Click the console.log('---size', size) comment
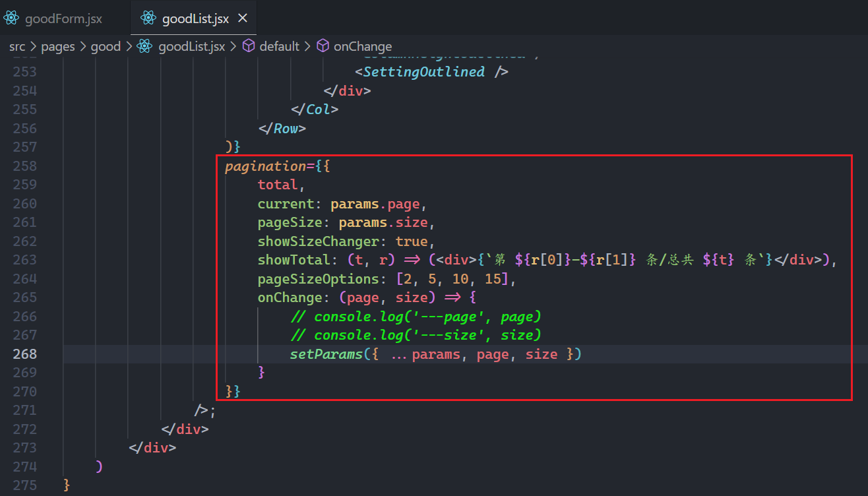 pyautogui.click(x=416, y=335)
